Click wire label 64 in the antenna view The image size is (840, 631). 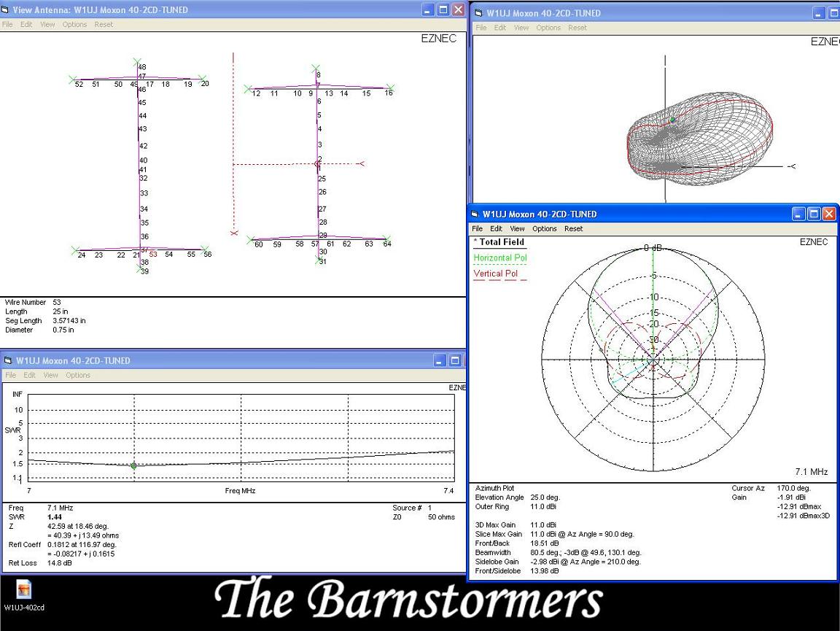tap(387, 244)
